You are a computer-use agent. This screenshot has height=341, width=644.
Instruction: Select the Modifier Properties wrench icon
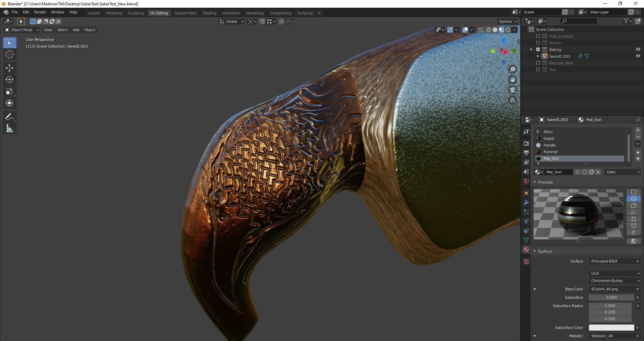526,203
